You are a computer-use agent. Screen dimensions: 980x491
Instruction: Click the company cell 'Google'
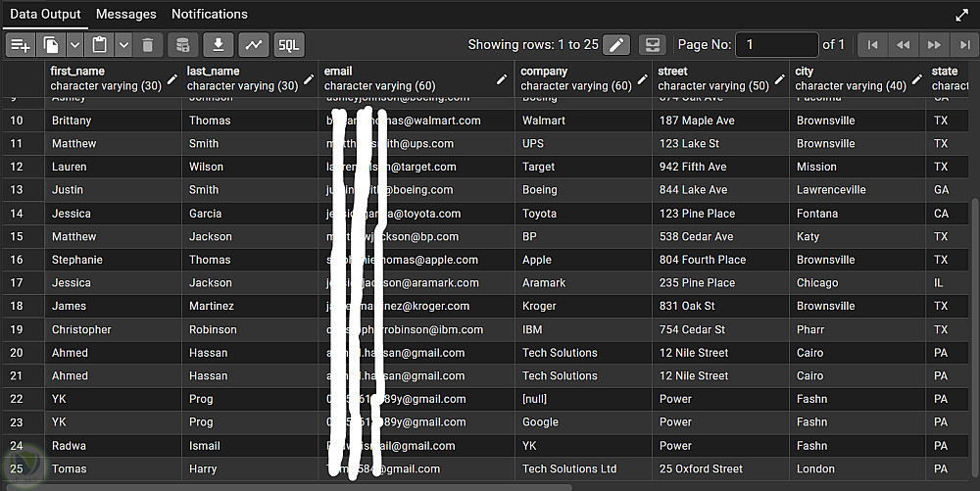point(583,422)
